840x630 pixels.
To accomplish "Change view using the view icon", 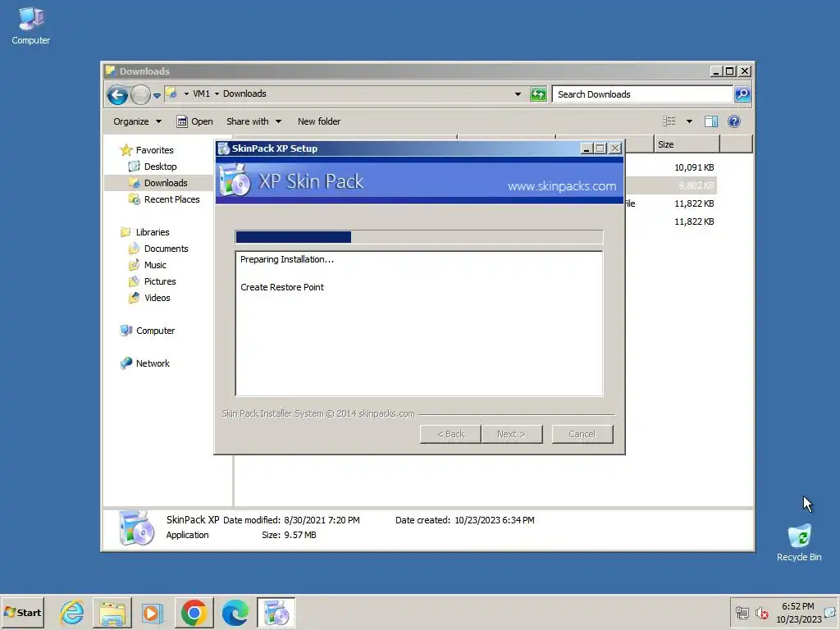I will click(669, 121).
